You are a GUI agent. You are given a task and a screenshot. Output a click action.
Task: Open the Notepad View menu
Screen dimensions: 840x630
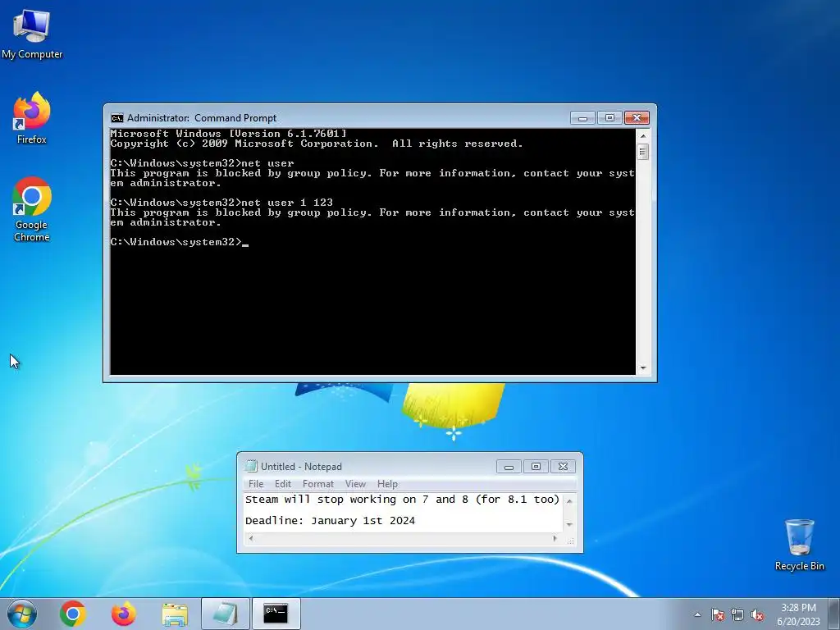tap(355, 484)
